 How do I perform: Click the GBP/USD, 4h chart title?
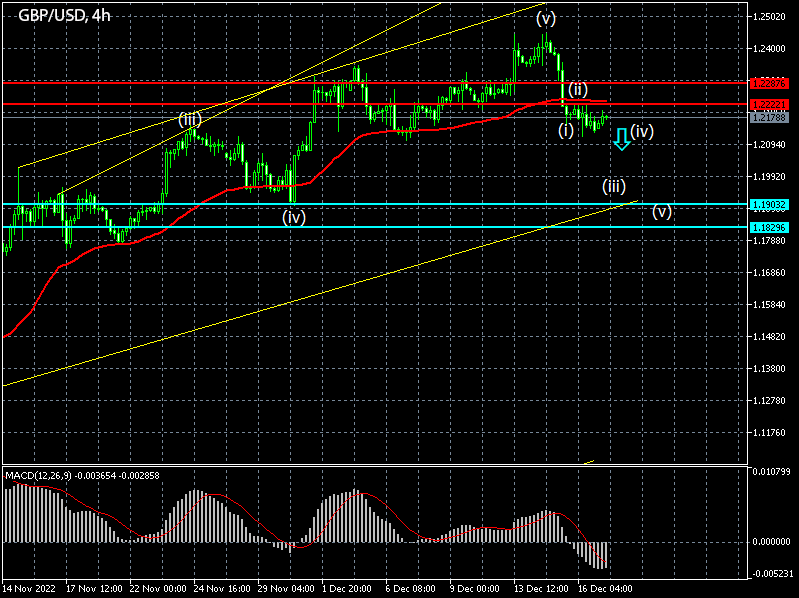[64, 16]
